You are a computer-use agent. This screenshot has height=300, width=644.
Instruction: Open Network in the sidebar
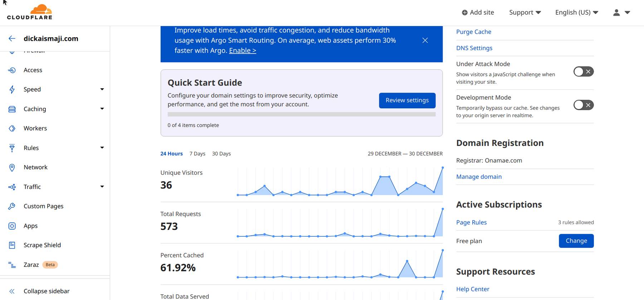click(35, 167)
